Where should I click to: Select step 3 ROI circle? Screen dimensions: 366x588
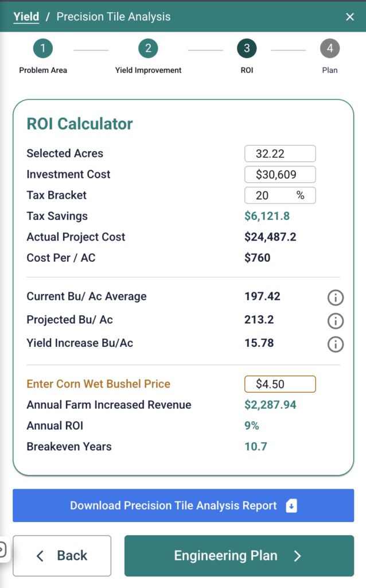[x=247, y=48]
